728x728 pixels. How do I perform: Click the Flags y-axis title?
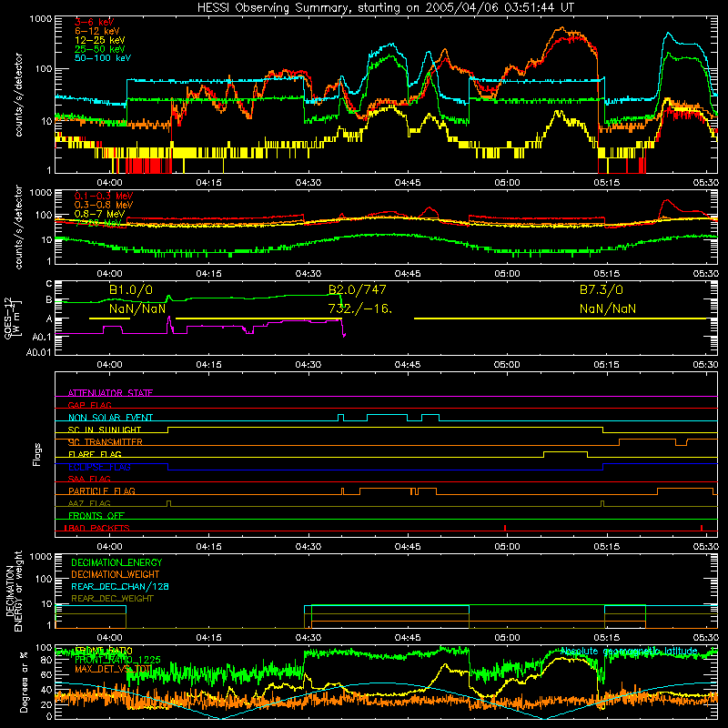coord(37,454)
